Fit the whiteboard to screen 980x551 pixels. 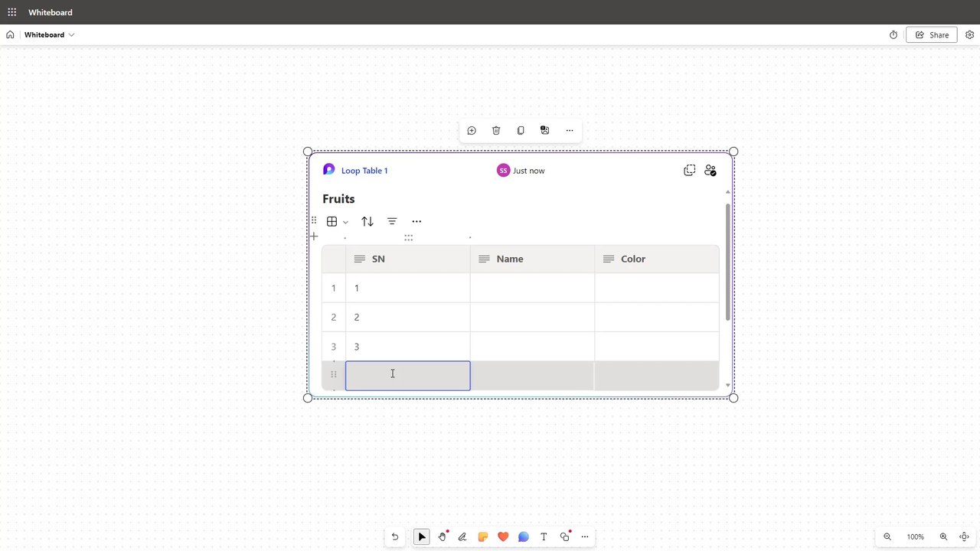[x=965, y=537]
